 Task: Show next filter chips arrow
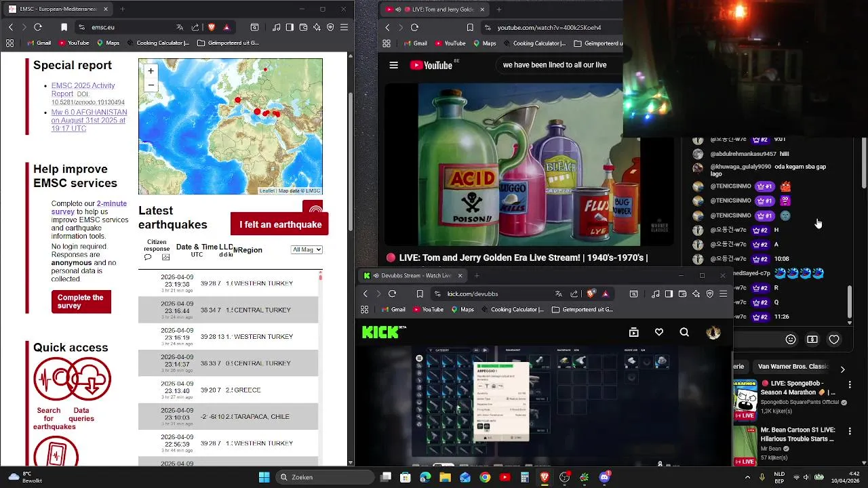842,369
